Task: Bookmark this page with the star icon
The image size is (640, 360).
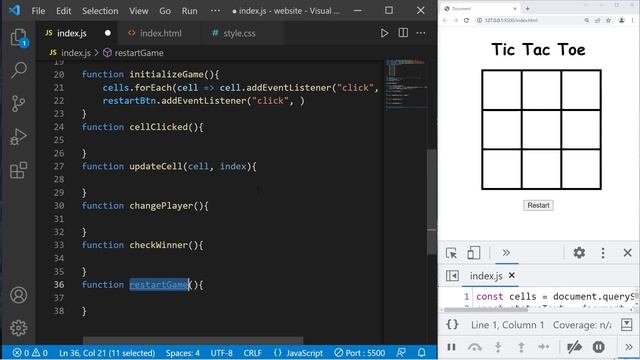Action: click(609, 20)
